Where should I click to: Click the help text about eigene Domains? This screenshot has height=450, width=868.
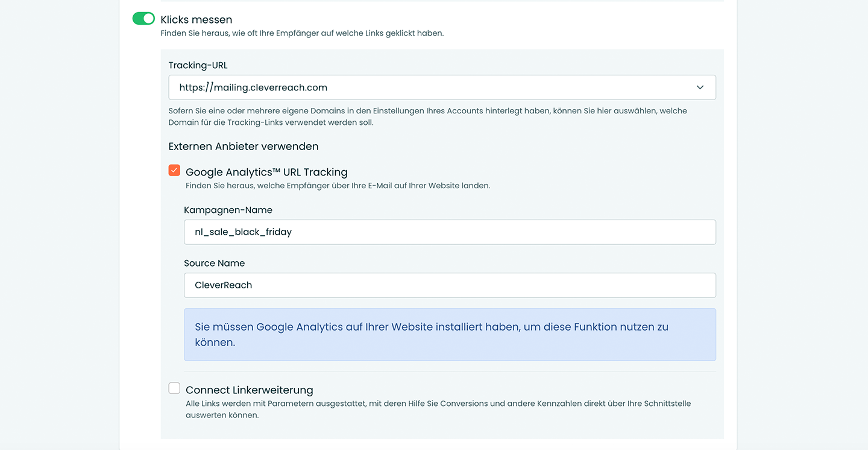click(x=427, y=116)
